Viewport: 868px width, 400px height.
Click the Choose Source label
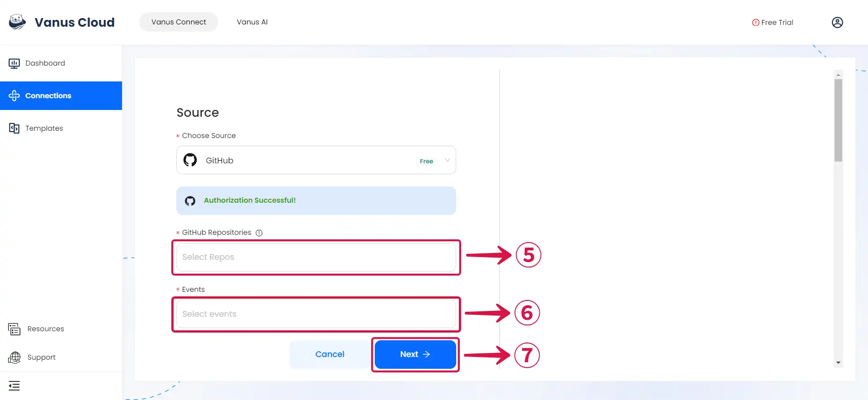(208, 136)
